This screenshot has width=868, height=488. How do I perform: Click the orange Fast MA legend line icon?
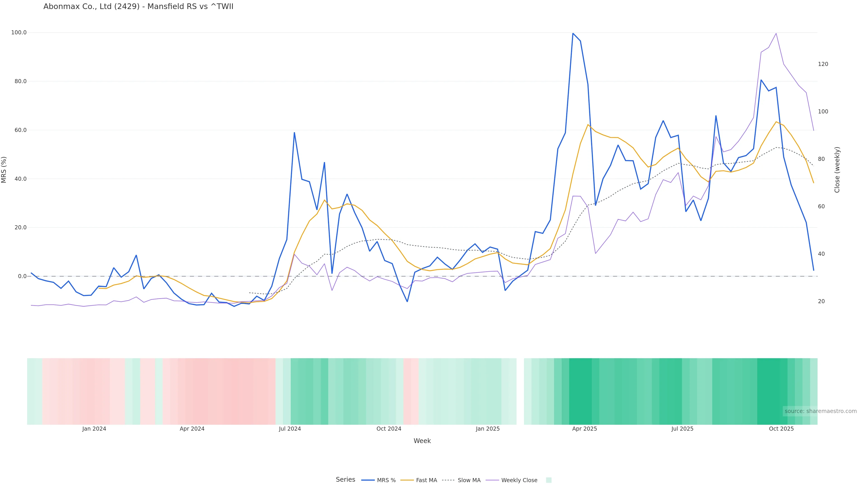click(x=407, y=480)
